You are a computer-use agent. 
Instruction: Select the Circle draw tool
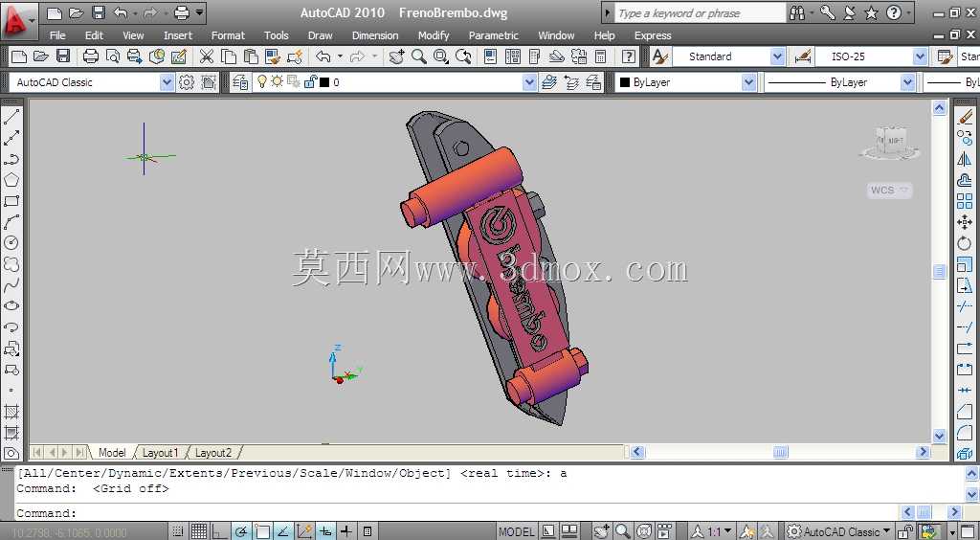click(x=11, y=243)
